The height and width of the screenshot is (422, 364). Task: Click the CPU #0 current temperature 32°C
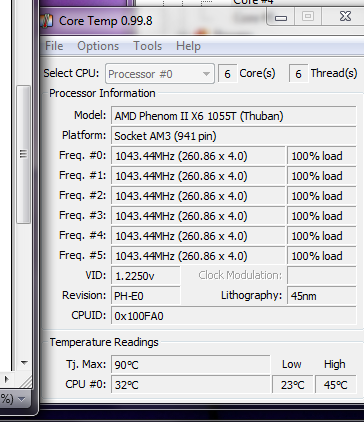(190, 385)
